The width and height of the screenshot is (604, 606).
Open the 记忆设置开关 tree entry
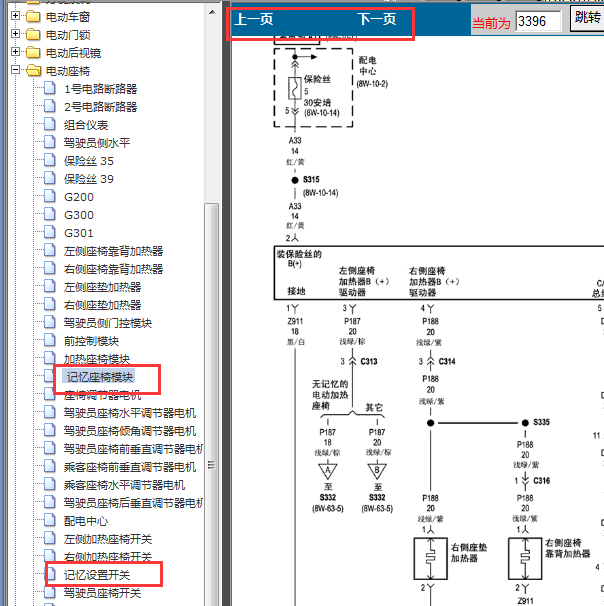click(97, 575)
